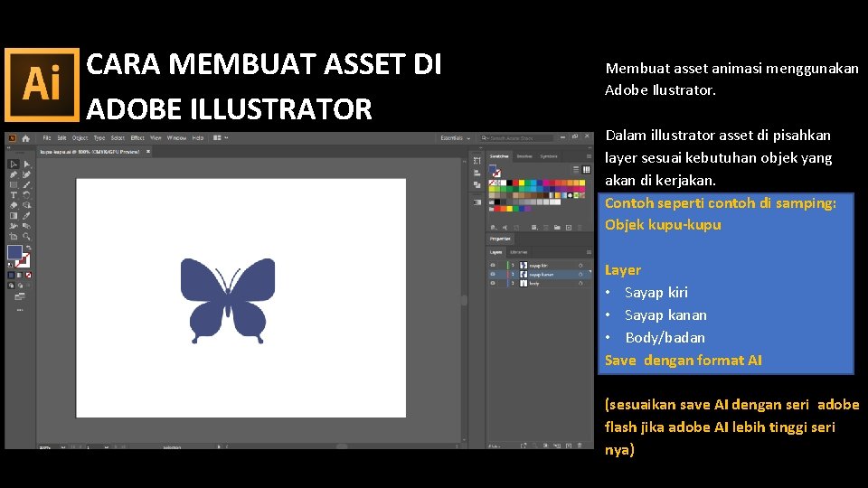868x488 pixels.
Task: Swap fill and stroke colors
Action: (x=28, y=248)
